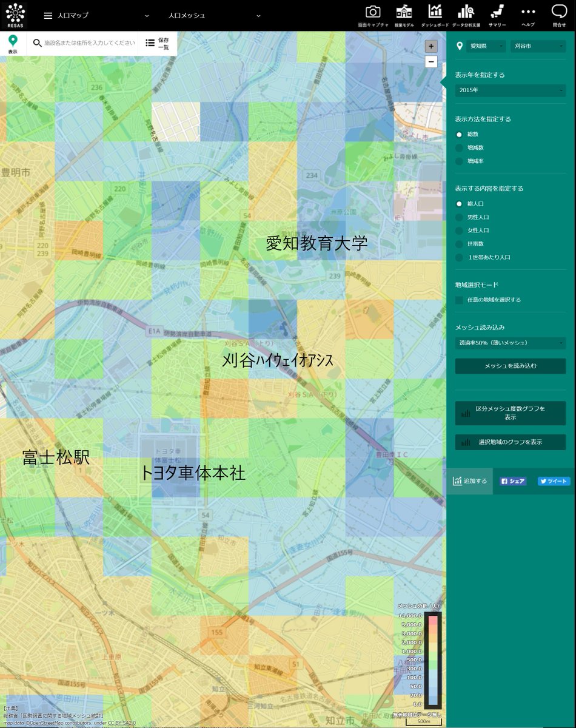Screen dimensions: 576x728
Task: Select the 増減率 display method
Action: tap(459, 161)
